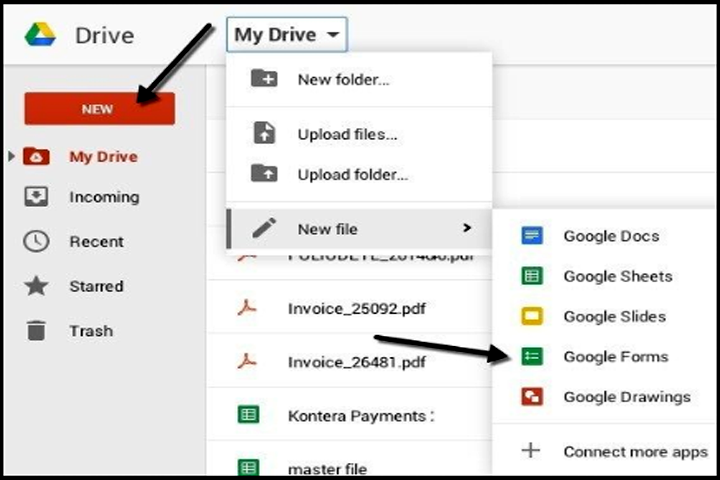
Task: Click the red My Drive folder icon
Action: pyautogui.click(x=36, y=156)
